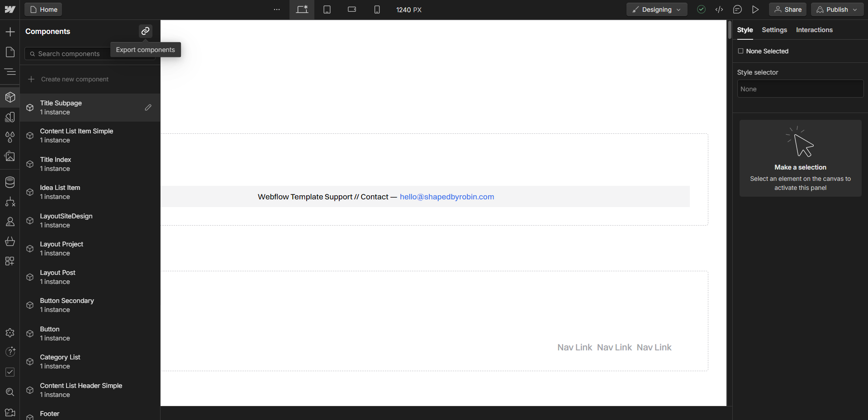The width and height of the screenshot is (868, 420).
Task: Open the Logic flows panel
Action: point(10,202)
